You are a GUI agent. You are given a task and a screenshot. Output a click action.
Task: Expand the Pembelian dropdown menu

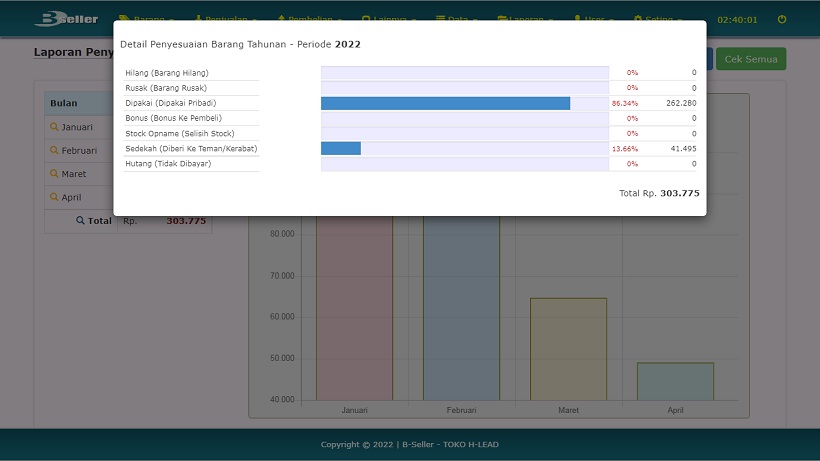click(x=309, y=19)
